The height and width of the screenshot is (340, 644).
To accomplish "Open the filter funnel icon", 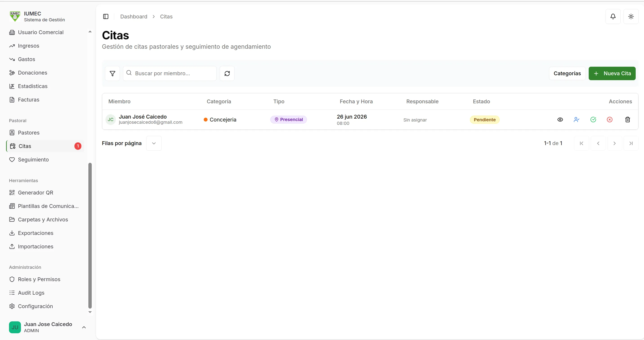I will pos(112,73).
